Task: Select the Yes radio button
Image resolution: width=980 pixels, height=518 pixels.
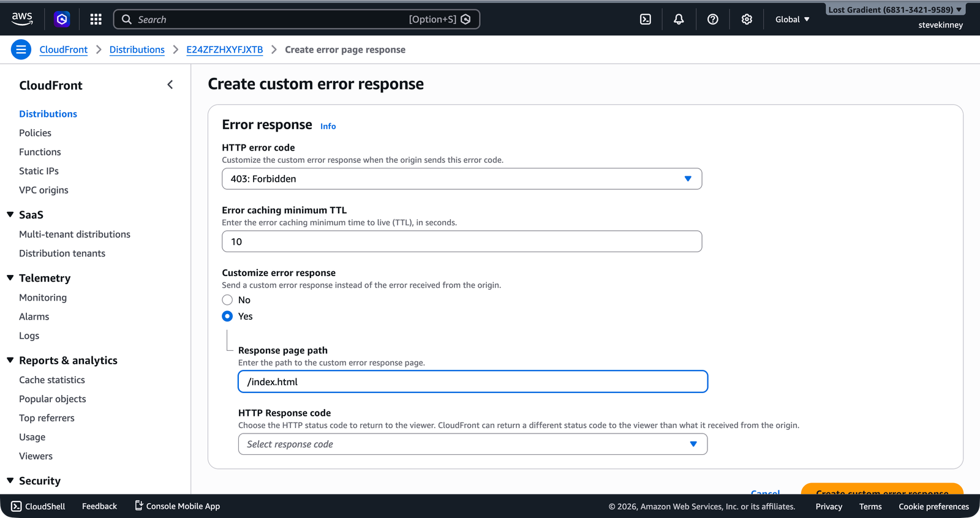Action: (x=227, y=317)
